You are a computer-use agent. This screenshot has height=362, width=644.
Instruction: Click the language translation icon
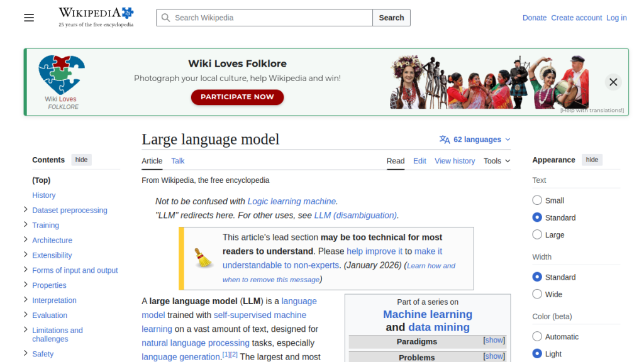(x=445, y=140)
